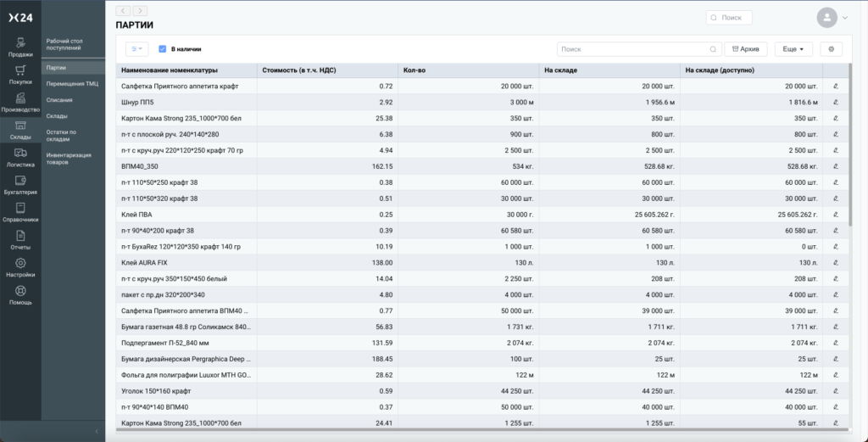Go to the Логистика section icon

click(20, 154)
